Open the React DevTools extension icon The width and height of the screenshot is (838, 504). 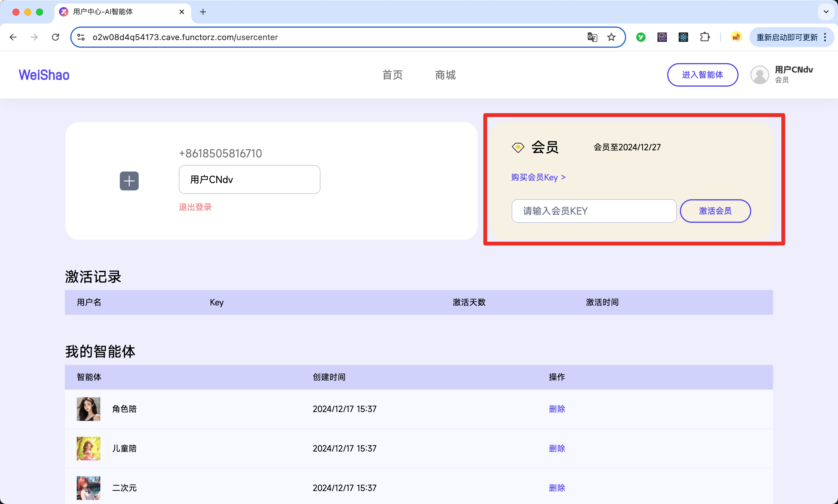point(683,37)
